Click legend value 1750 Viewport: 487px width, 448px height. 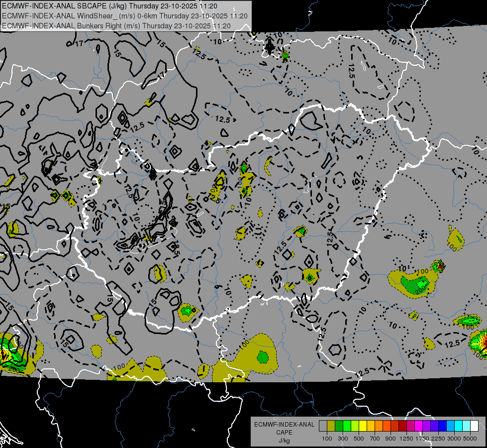point(422,439)
